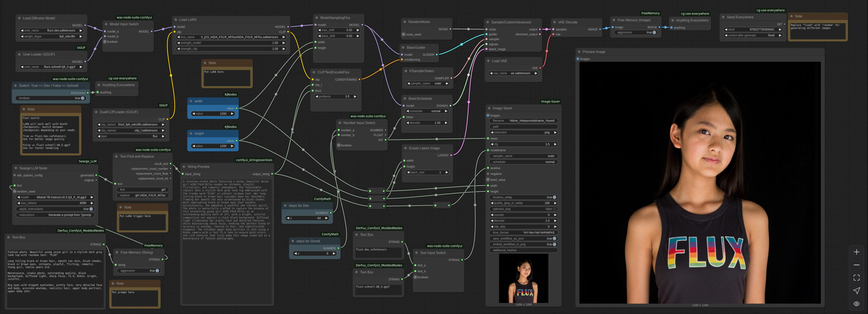Screen dimensions: 868x314
Task: Click the Image Saver output thumbnail
Action: click(x=524, y=278)
